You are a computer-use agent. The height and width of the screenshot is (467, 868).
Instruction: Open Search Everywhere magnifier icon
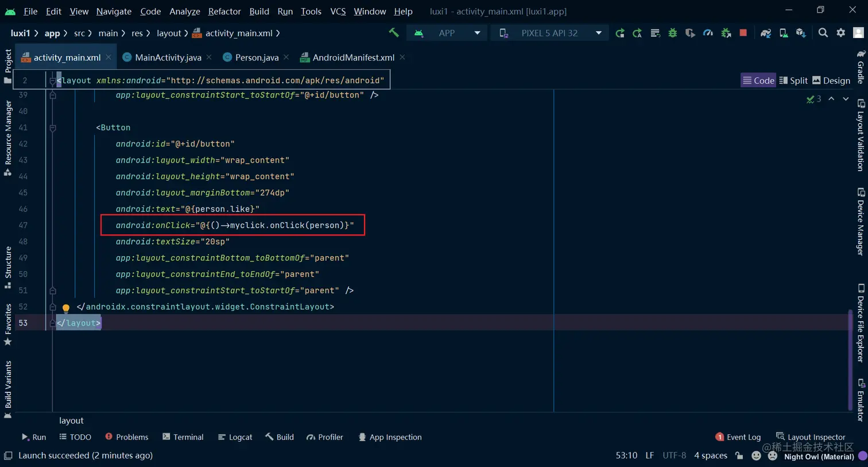coord(823,33)
